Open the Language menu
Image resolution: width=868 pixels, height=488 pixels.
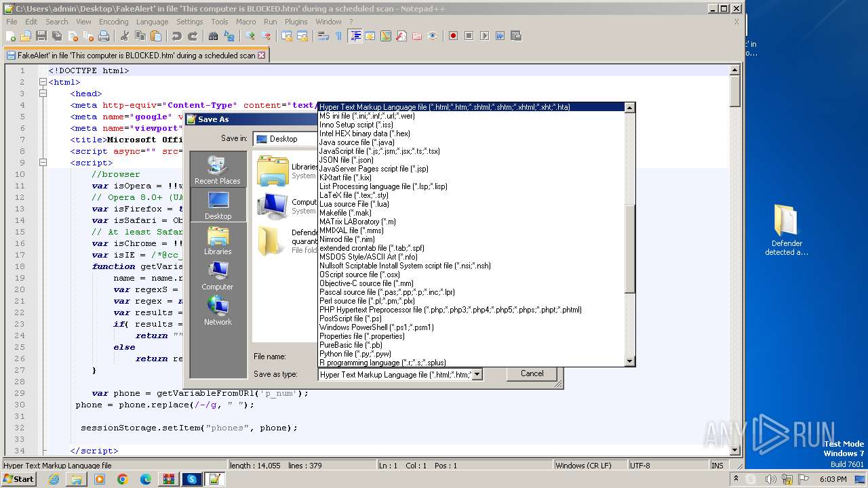[x=152, y=22]
